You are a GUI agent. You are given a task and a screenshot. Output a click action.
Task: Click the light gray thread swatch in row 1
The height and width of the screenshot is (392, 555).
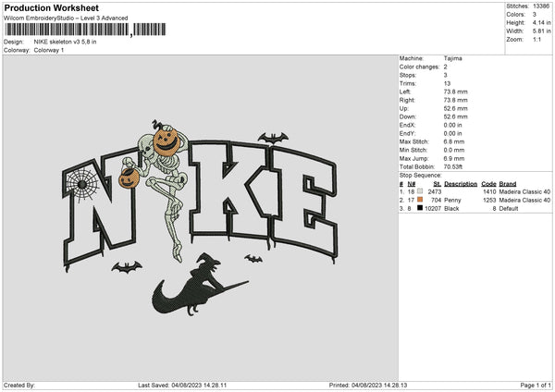tap(420, 191)
